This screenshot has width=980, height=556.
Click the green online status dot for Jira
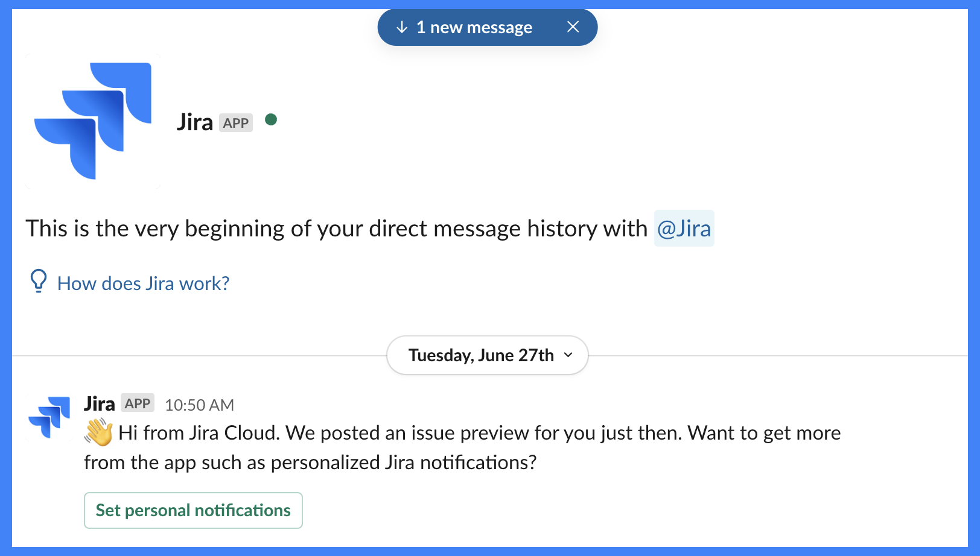tap(271, 120)
